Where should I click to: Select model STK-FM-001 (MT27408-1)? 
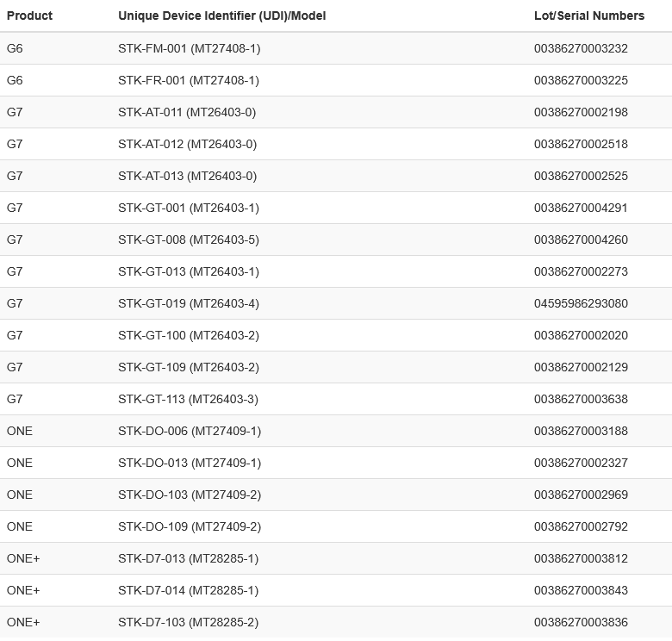tap(189, 48)
